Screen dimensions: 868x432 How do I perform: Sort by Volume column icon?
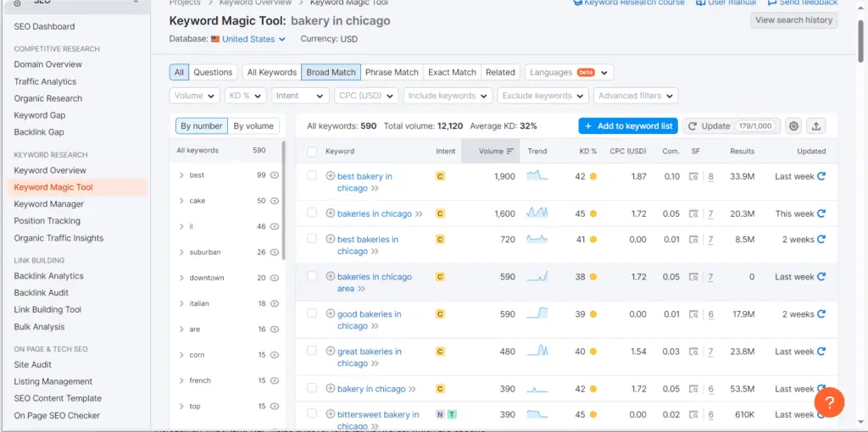pos(509,152)
